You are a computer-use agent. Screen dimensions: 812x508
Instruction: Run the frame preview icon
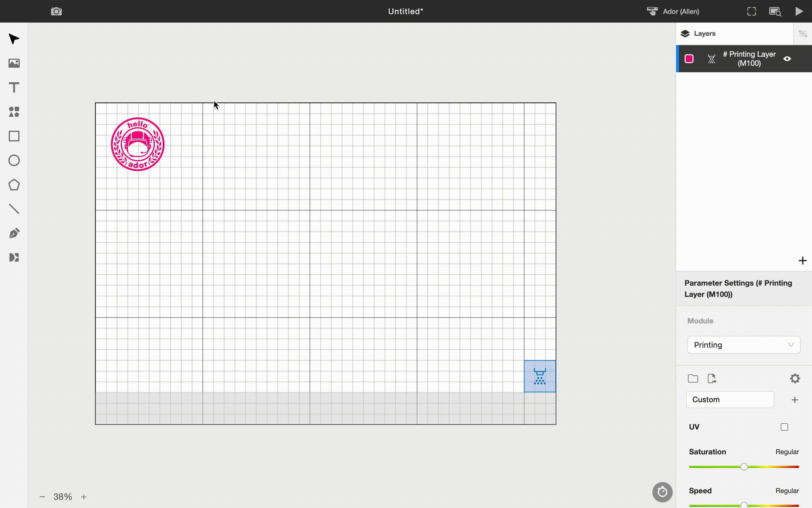pyautogui.click(x=752, y=11)
